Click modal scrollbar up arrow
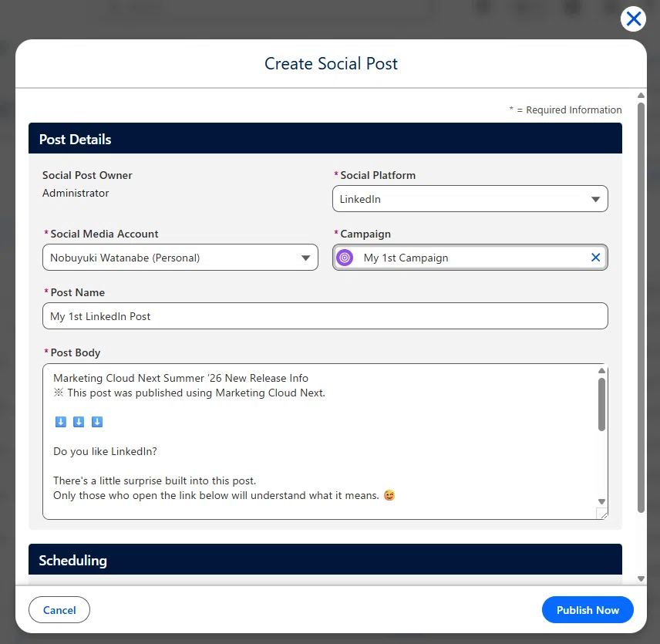Image resolution: width=660 pixels, height=644 pixels. 641,95
